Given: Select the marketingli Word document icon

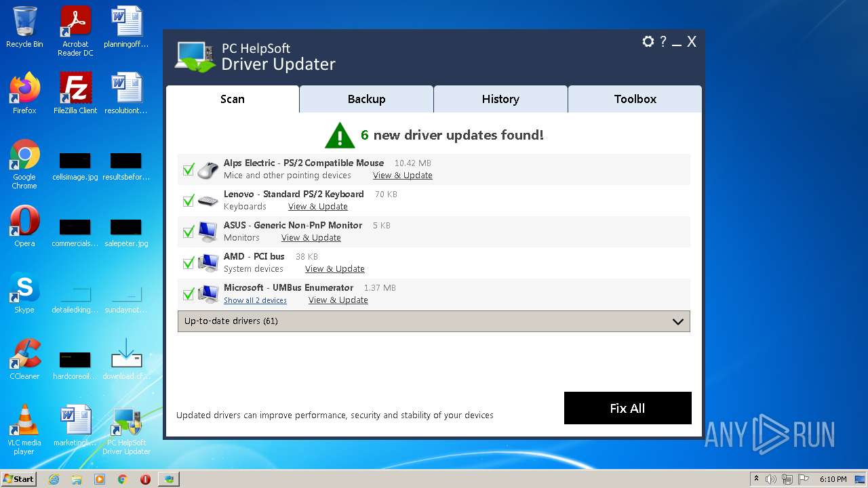Looking at the screenshot, I should pyautogui.click(x=75, y=426).
